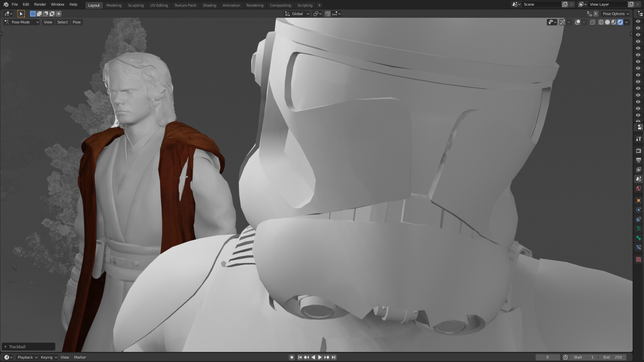Image resolution: width=644 pixels, height=362 pixels.
Task: Switch to the Shading workspace tab
Action: pos(209,5)
